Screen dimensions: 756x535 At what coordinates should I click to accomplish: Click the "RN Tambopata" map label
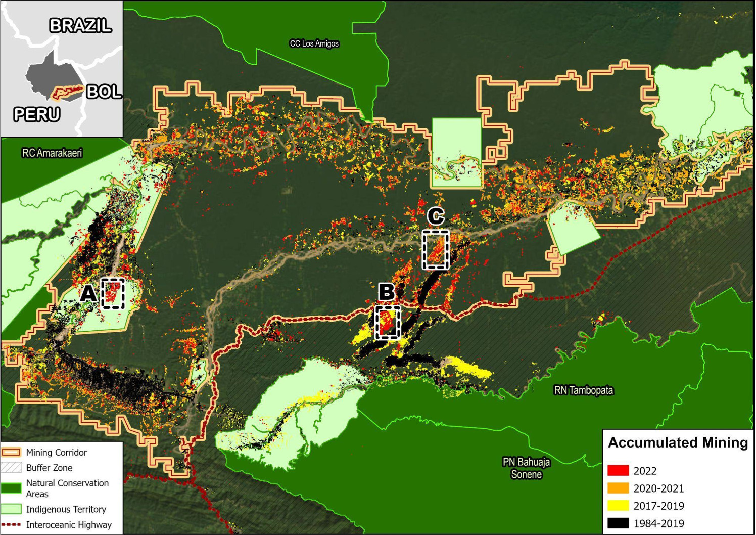click(584, 390)
